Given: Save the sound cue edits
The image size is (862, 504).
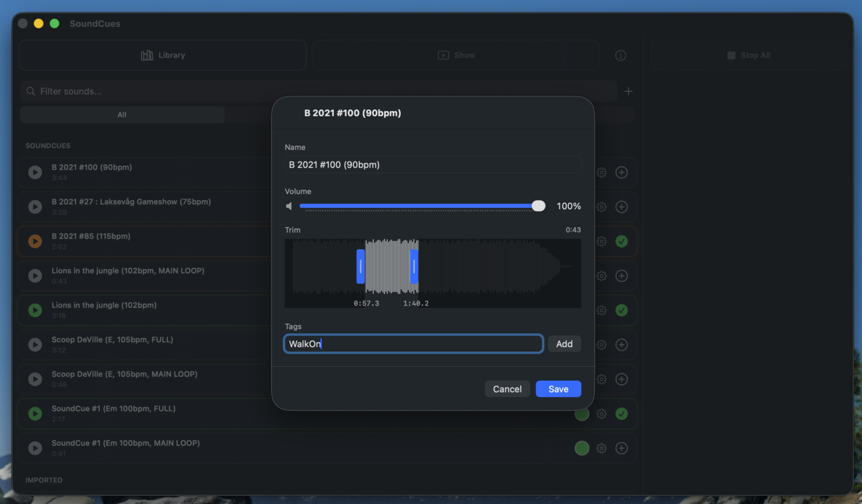Looking at the screenshot, I should pos(558,388).
